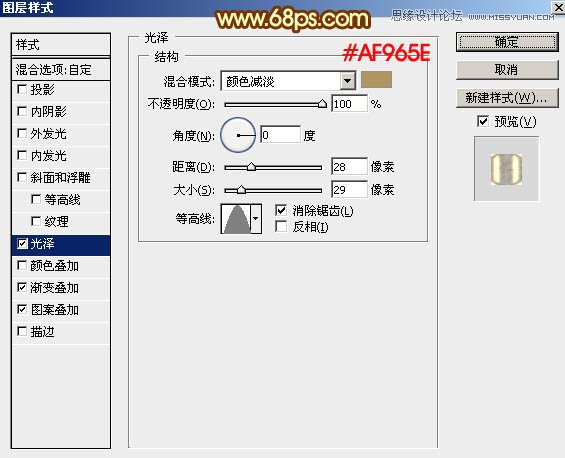Click the 距离 distance slider handle
This screenshot has height=458, width=565.
point(252,167)
